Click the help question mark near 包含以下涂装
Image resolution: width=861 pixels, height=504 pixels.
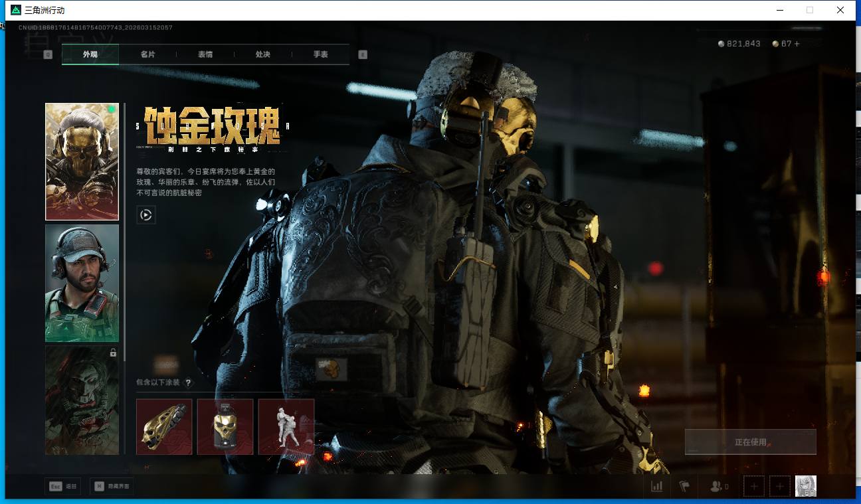(188, 382)
